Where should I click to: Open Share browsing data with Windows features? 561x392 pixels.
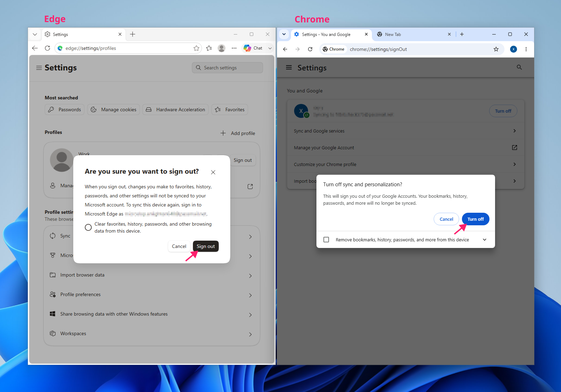click(x=152, y=314)
